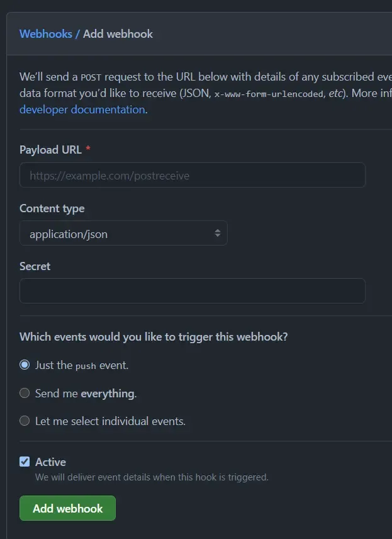Select the 'Just the push event' radio button
The height and width of the screenshot is (539, 392).
(x=25, y=365)
